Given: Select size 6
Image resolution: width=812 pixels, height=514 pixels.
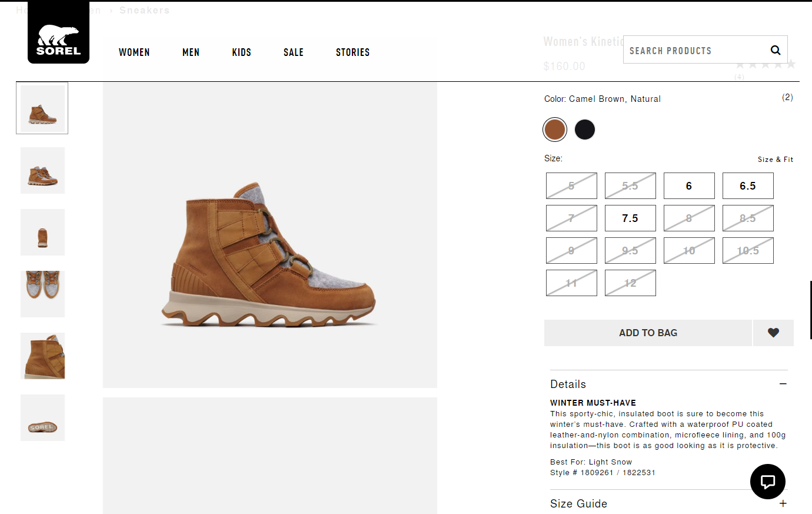Looking at the screenshot, I should [x=689, y=185].
